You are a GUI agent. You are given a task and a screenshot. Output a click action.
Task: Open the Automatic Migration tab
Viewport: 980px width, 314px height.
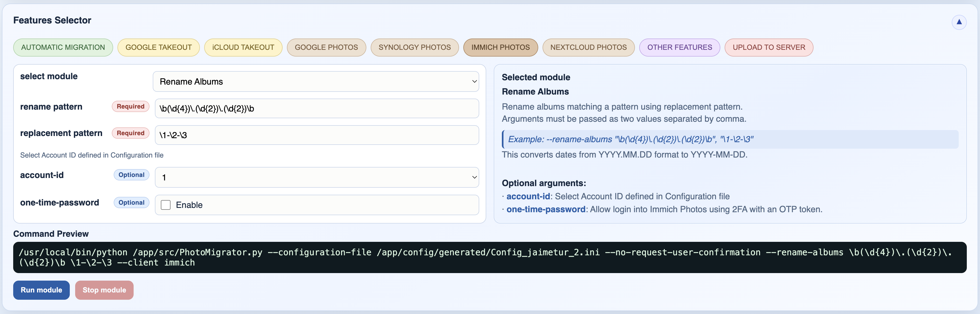pos(63,47)
